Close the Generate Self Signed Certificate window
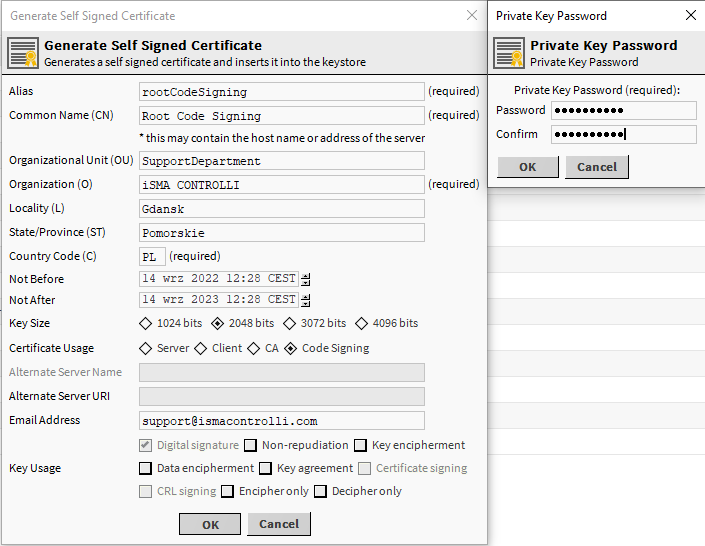The image size is (705, 546). coord(472,16)
